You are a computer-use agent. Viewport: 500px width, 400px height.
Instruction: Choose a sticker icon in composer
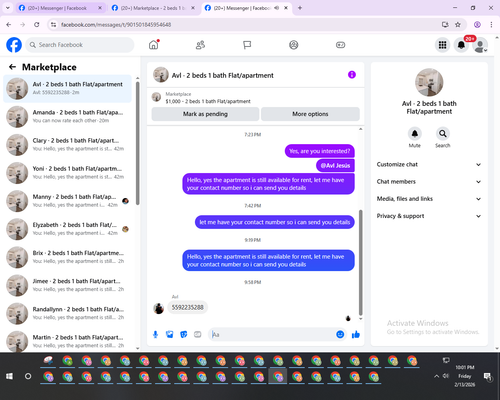[184, 334]
